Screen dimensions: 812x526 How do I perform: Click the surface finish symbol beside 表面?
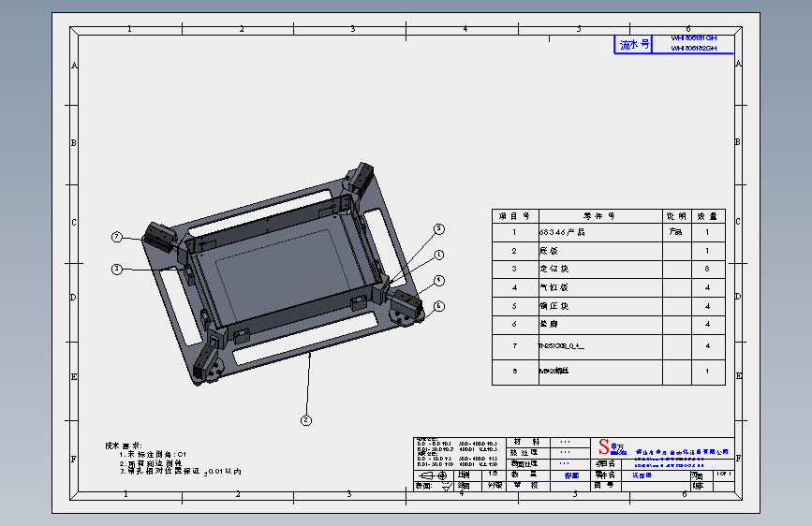pyautogui.click(x=447, y=486)
